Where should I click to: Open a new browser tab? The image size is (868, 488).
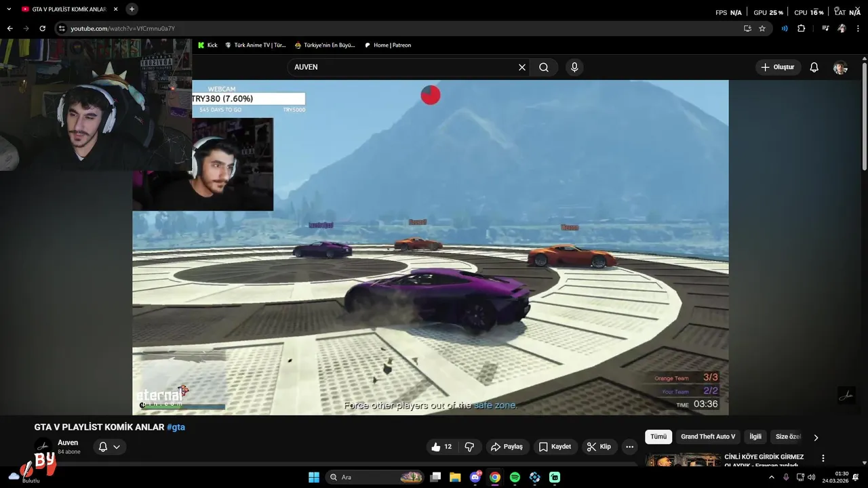tap(132, 9)
